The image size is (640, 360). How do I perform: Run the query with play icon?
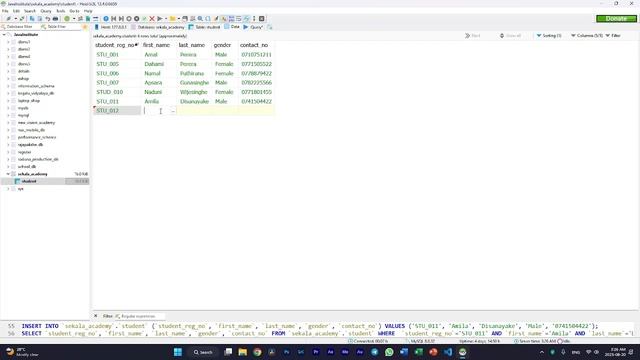[x=160, y=19]
